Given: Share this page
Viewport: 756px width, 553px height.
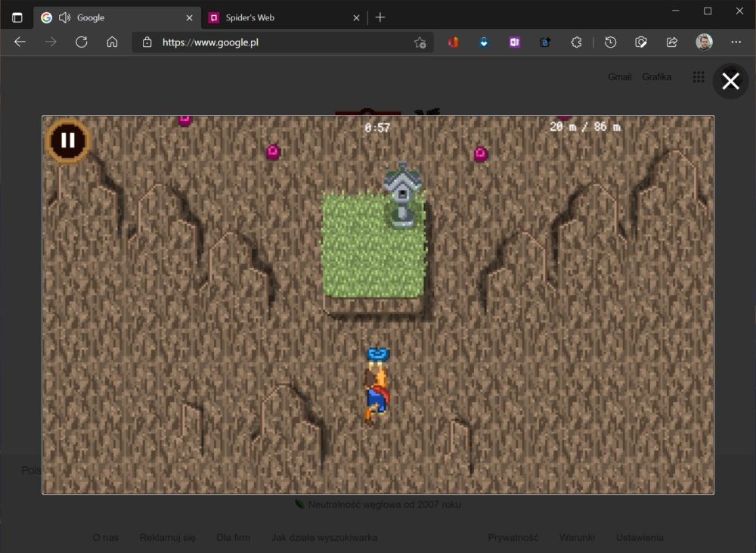Looking at the screenshot, I should [671, 42].
